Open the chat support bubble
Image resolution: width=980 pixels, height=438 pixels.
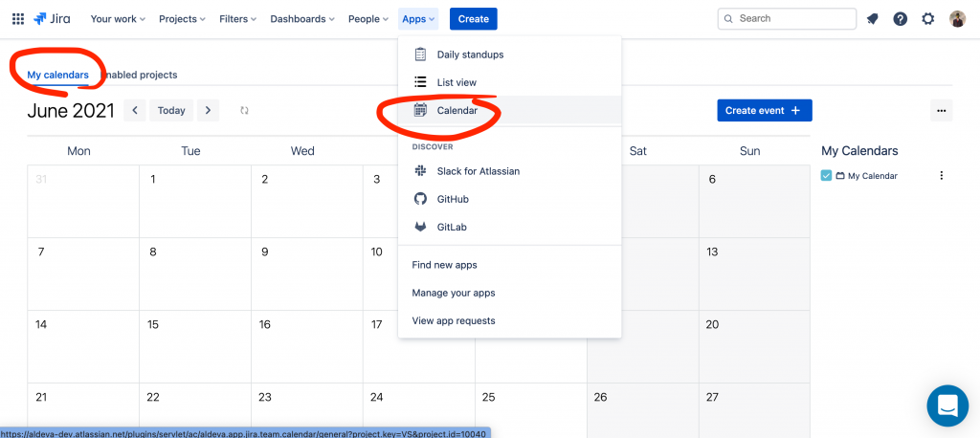tap(947, 405)
